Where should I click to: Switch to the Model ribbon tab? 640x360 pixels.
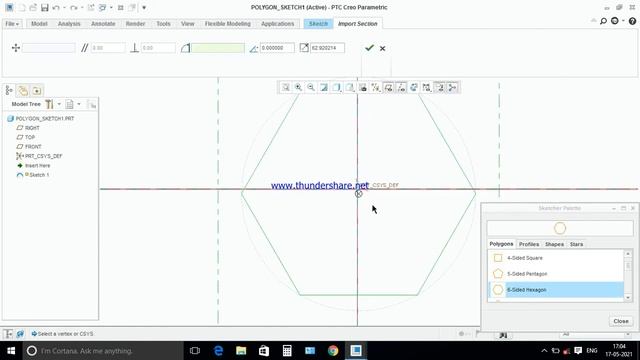[x=39, y=24]
